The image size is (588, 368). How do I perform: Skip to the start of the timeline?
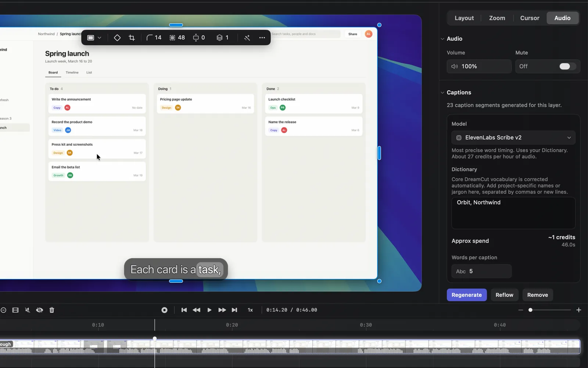coord(184,310)
